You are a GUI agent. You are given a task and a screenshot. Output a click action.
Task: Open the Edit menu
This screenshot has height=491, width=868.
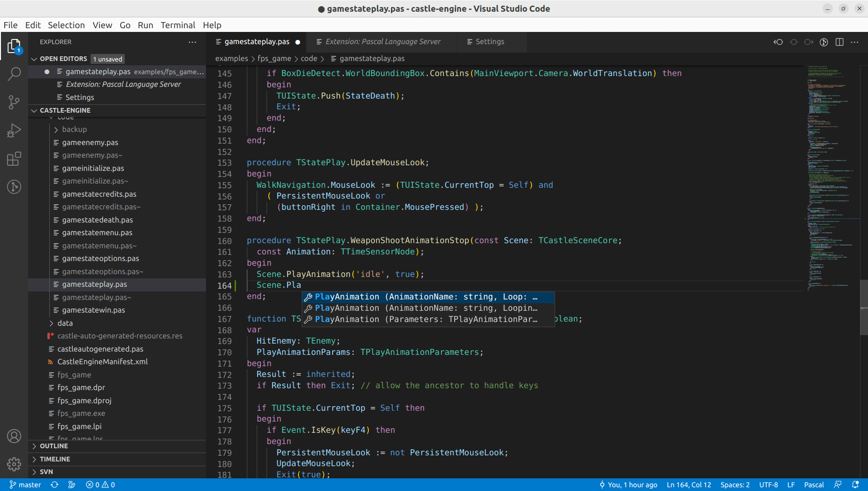point(33,25)
